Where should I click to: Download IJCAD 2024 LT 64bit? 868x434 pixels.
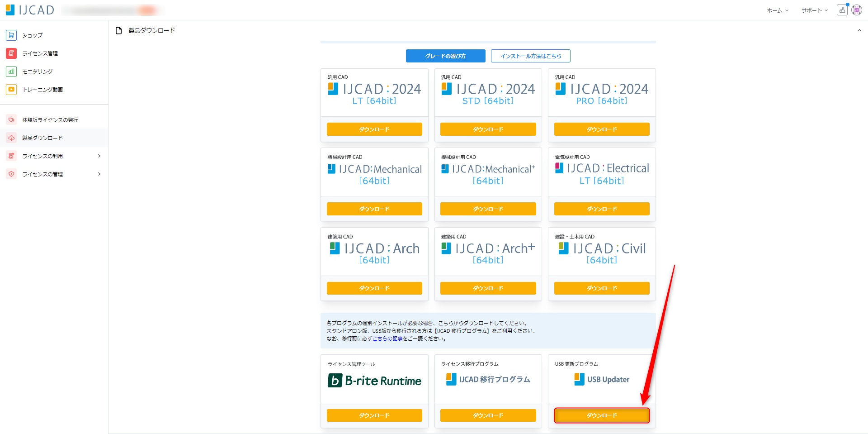tap(374, 129)
